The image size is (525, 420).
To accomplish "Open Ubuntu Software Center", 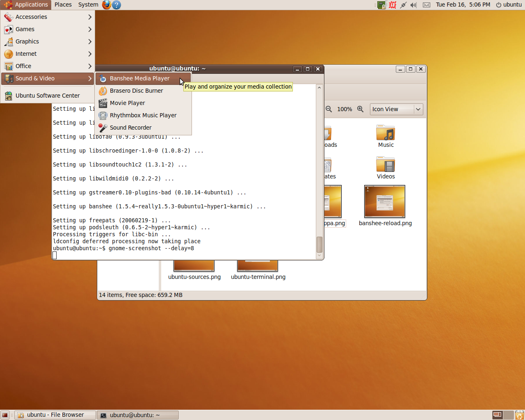I will [47, 96].
